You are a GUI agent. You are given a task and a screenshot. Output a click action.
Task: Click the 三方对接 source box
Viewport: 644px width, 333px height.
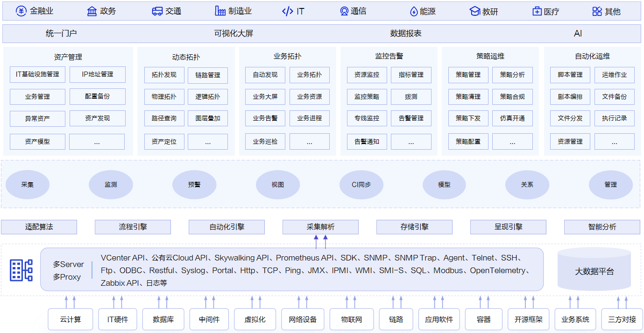click(x=622, y=319)
